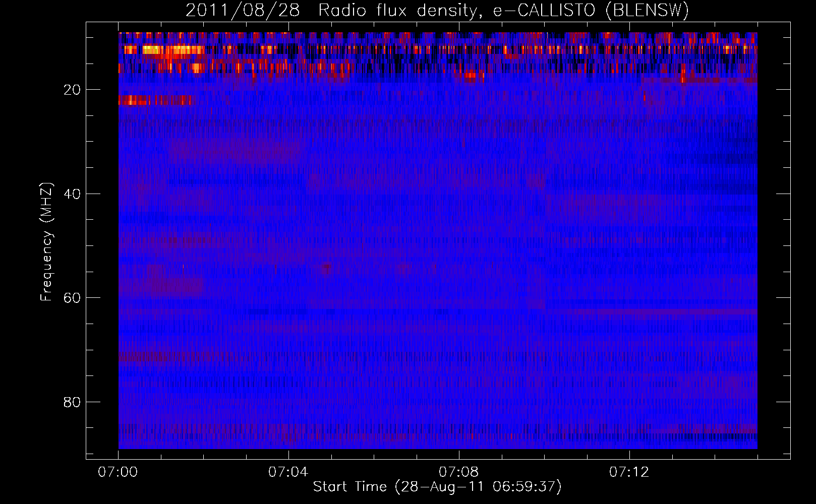This screenshot has width=816, height=504.
Task: Select the 07:04 time tick label
Action: pyautogui.click(x=288, y=472)
